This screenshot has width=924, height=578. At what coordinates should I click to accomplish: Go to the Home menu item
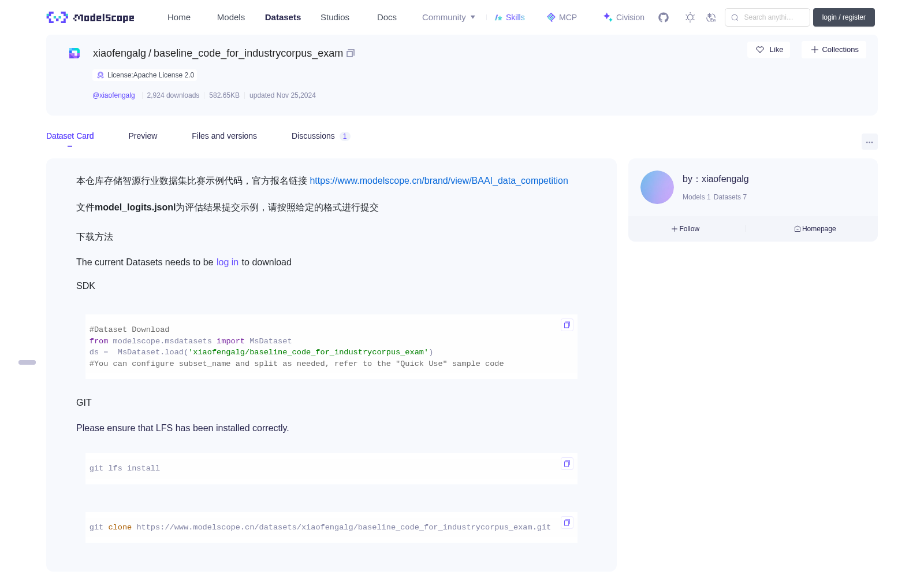pyautogui.click(x=179, y=17)
